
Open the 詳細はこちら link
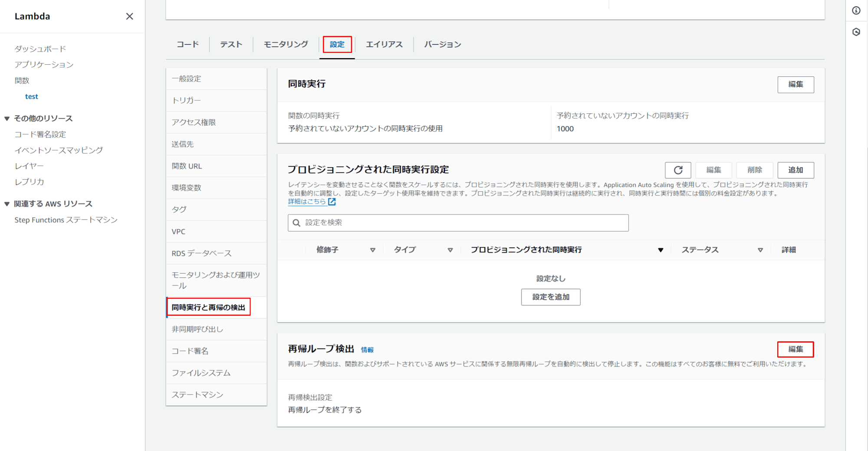(307, 202)
